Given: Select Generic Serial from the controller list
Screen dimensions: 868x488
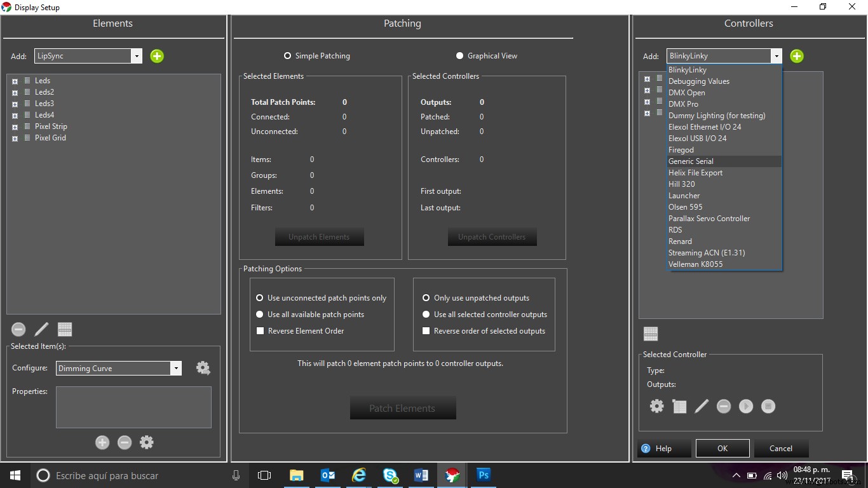Looking at the screenshot, I should coord(691,161).
